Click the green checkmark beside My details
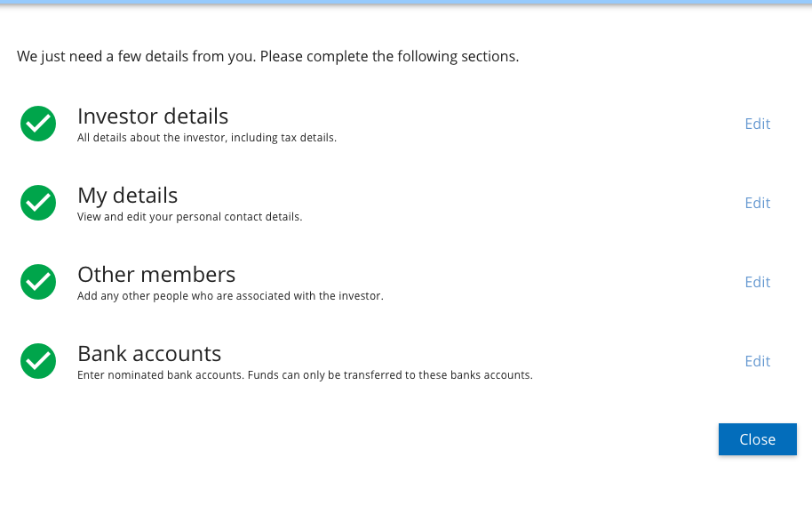 coord(38,203)
